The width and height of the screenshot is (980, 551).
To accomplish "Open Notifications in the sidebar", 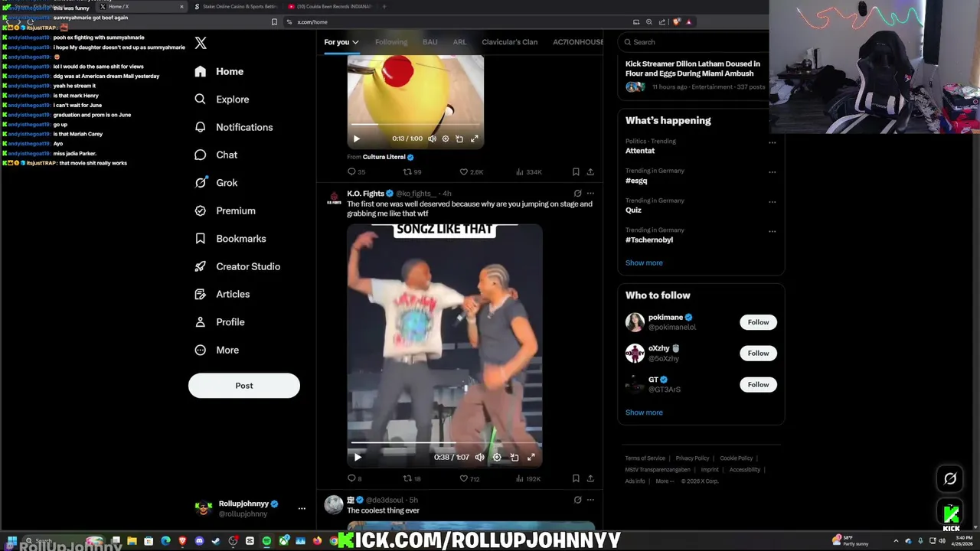I will point(234,127).
